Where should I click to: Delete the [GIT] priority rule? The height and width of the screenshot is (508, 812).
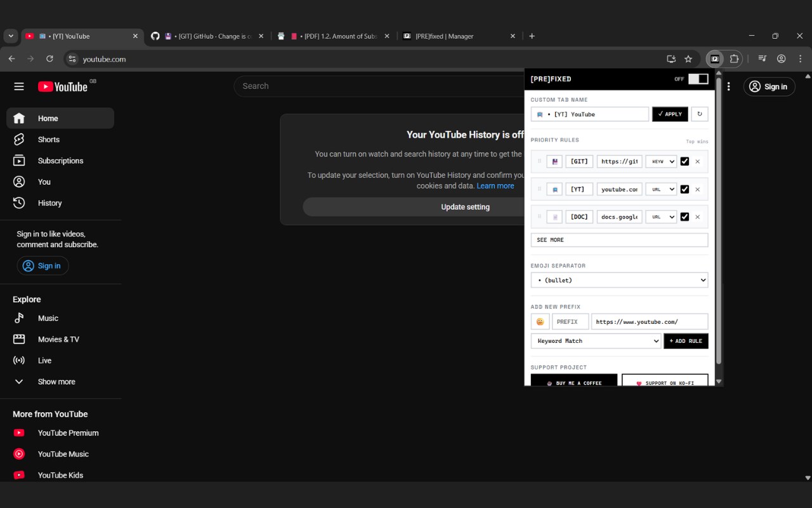pyautogui.click(x=698, y=161)
